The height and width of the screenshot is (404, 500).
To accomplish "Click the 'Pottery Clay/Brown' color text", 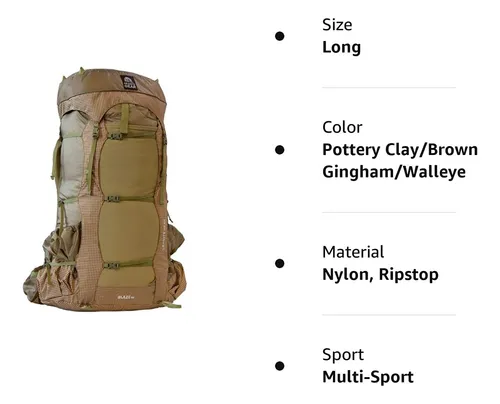I will pyautogui.click(x=400, y=150).
